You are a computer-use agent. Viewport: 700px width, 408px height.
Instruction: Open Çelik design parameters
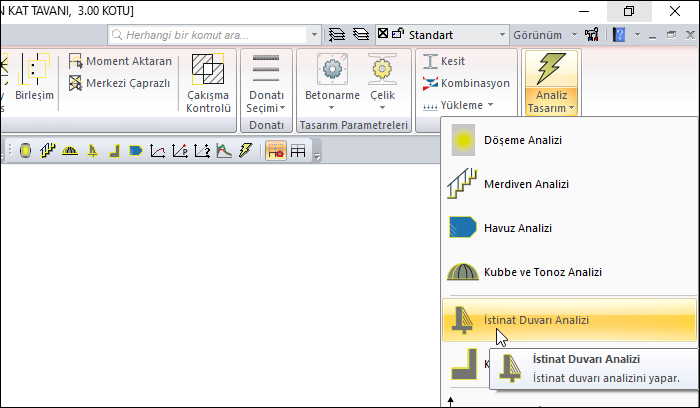pos(383,83)
